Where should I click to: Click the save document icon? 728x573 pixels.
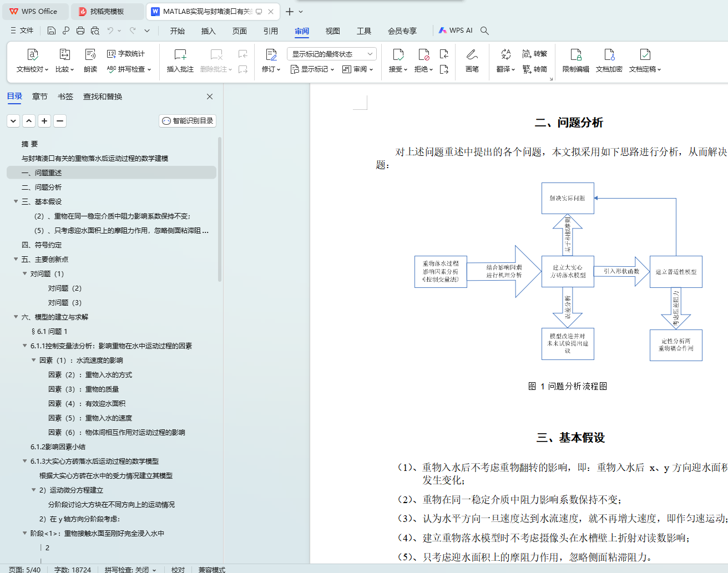pos(52,31)
